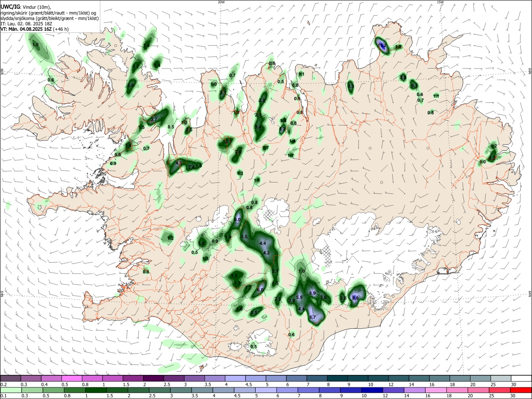Click the 8.8 precipitation value on the map
This screenshot has width=532, height=399.
[355, 298]
